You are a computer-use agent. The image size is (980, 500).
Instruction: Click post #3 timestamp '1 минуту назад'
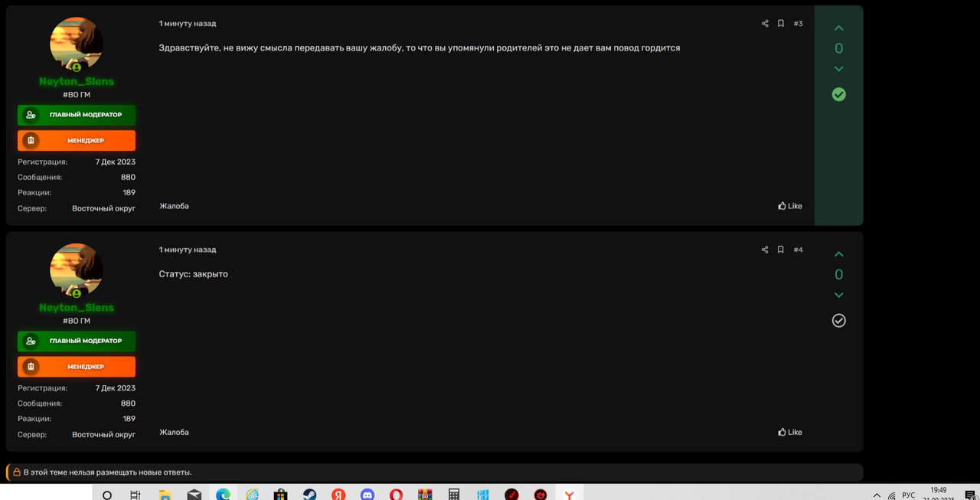(188, 24)
